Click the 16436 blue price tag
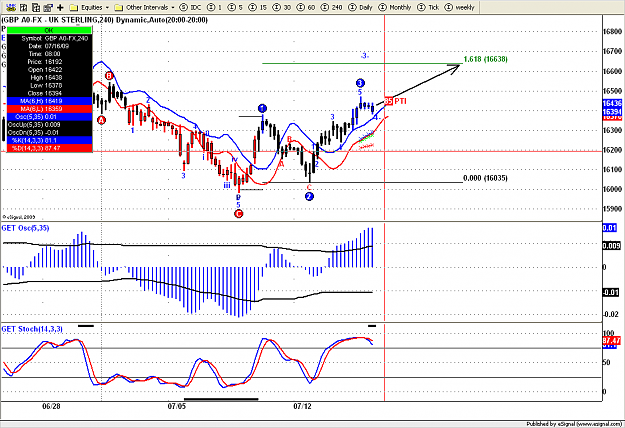Viewport: 625px width, 428px height. [612, 103]
